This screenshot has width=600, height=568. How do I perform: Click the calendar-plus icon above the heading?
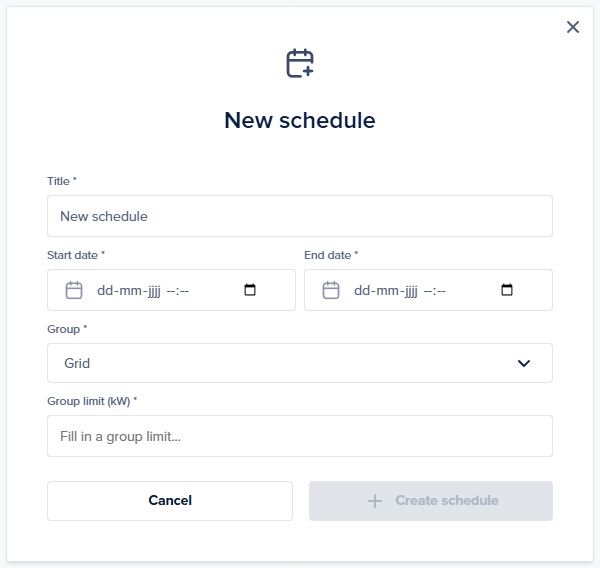point(300,63)
